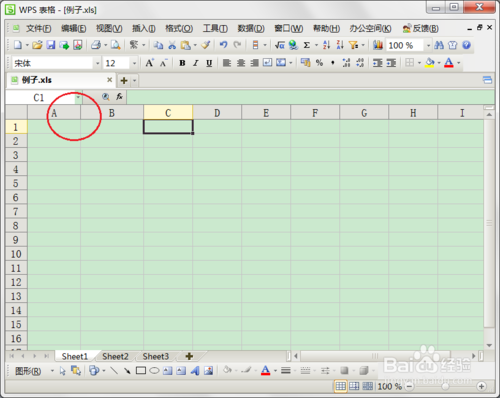Click the Save icon in toolbar
Viewport: 500px width, 398px height.
tap(51, 45)
